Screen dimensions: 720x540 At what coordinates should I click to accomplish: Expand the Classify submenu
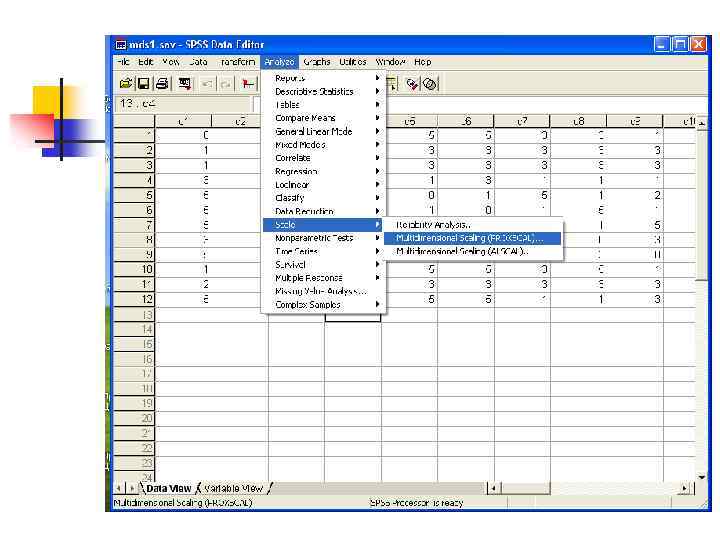[323, 198]
